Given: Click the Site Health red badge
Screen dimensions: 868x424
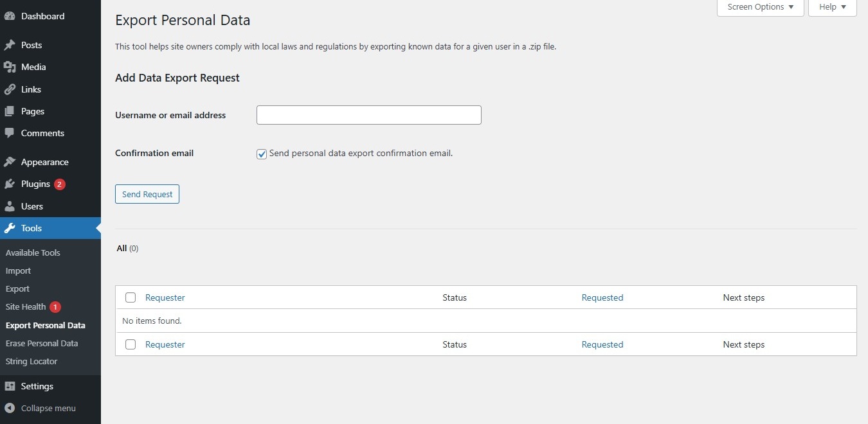Looking at the screenshot, I should click(55, 306).
